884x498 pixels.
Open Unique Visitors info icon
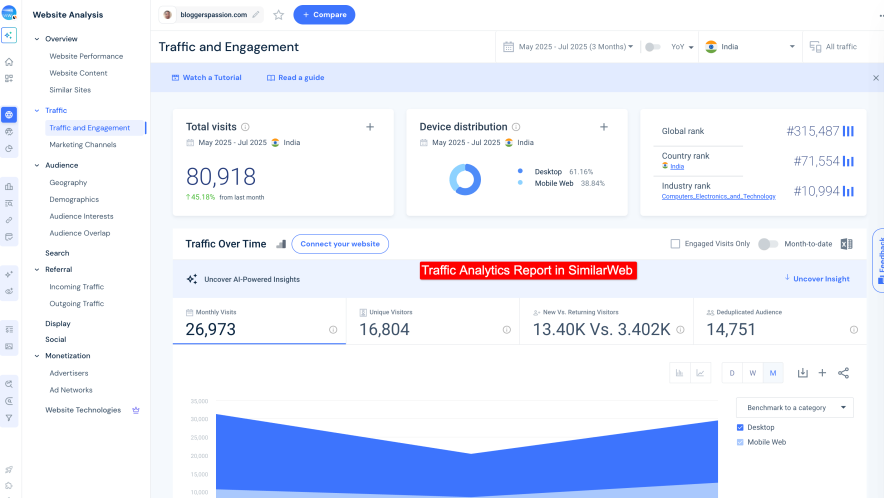coord(507,330)
